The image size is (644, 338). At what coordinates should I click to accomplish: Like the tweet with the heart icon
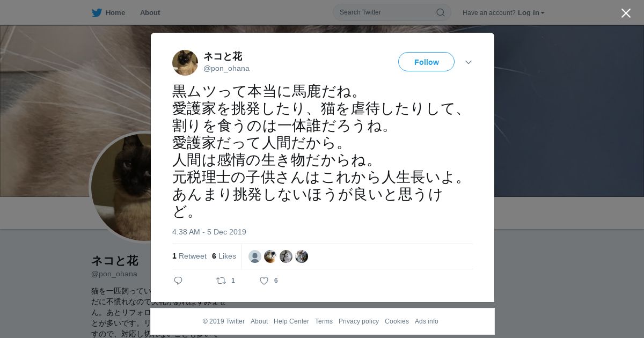click(264, 281)
